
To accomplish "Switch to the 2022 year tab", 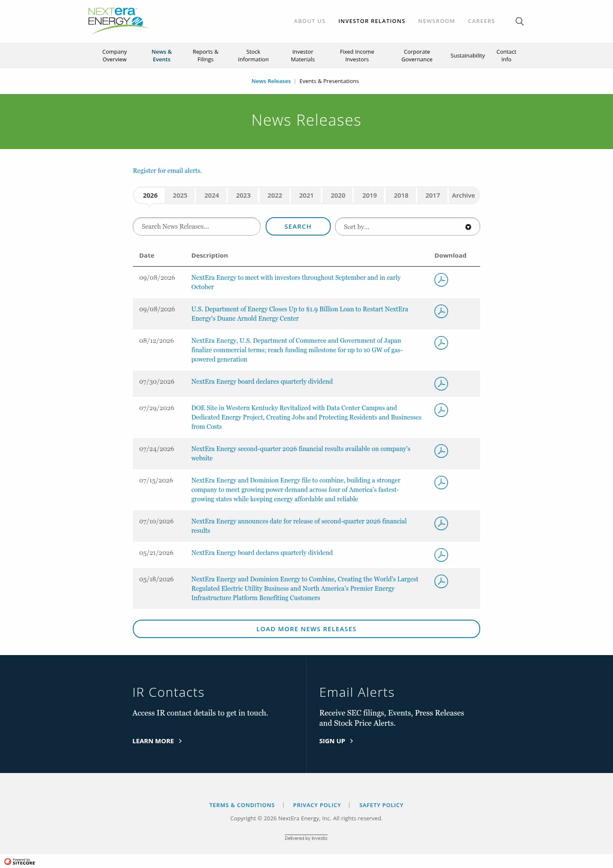I will [275, 195].
